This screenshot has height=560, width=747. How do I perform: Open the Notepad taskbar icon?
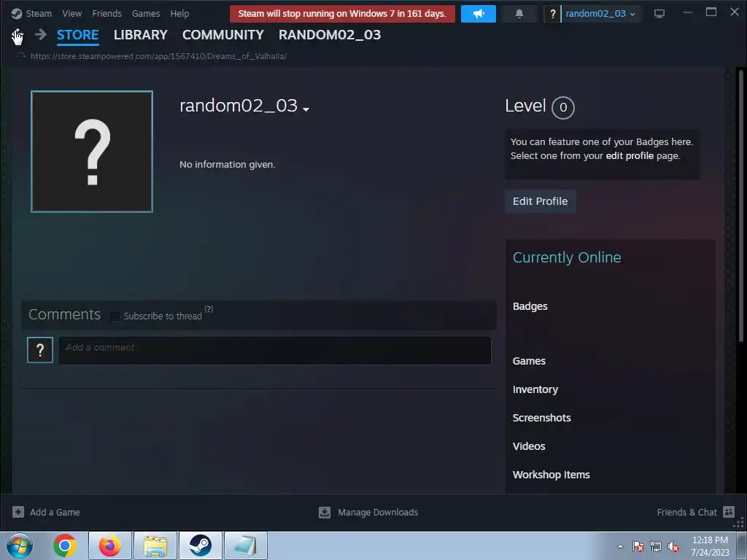(x=246, y=545)
